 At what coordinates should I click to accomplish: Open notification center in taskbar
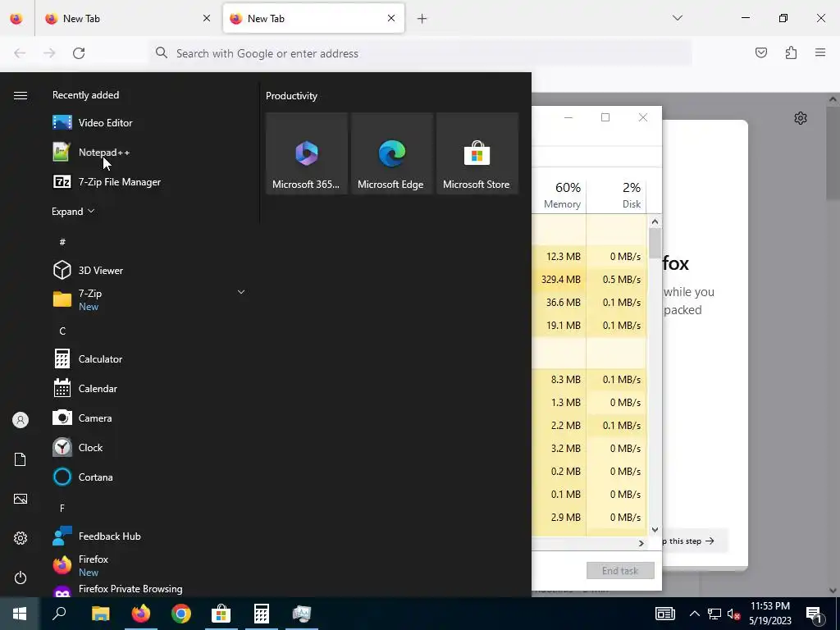(814, 614)
